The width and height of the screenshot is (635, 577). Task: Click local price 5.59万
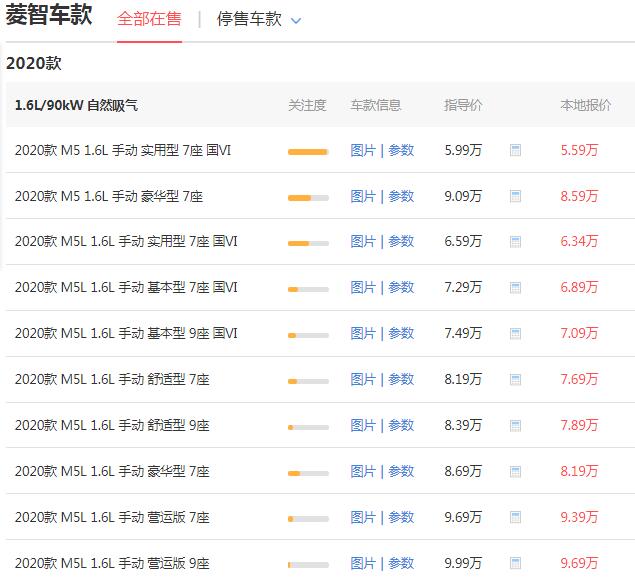[x=579, y=150]
